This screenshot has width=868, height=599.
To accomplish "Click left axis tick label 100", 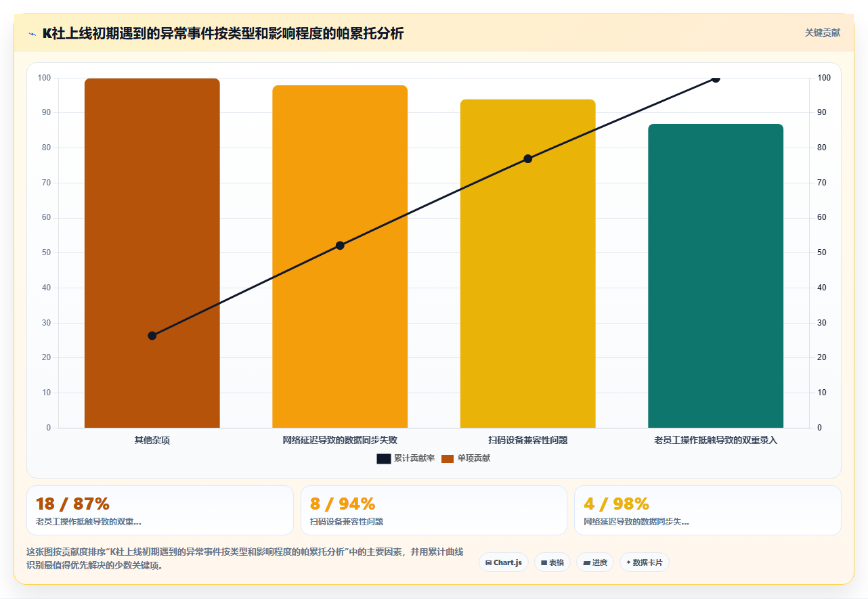I will (x=45, y=79).
